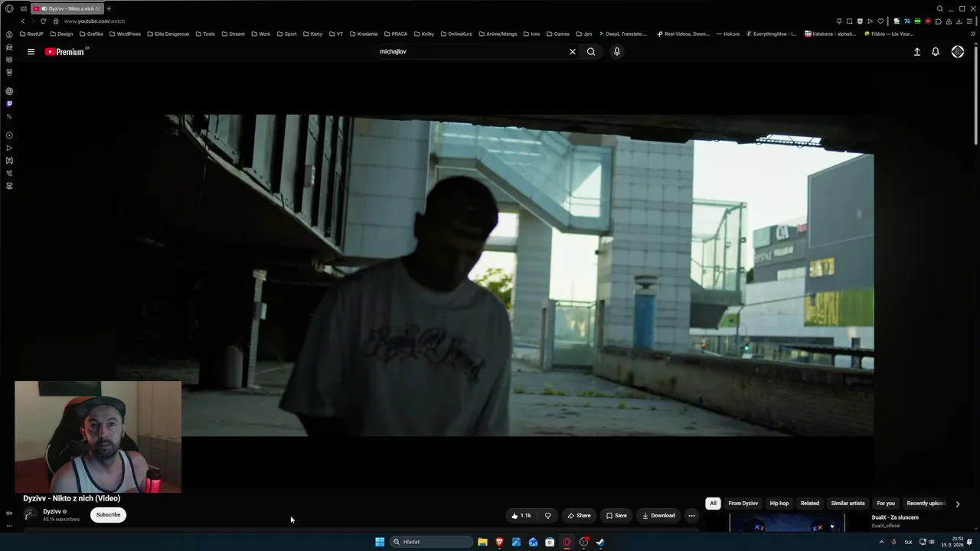Open the WordPress bookmark folder
980x551 pixels.
pos(125,34)
